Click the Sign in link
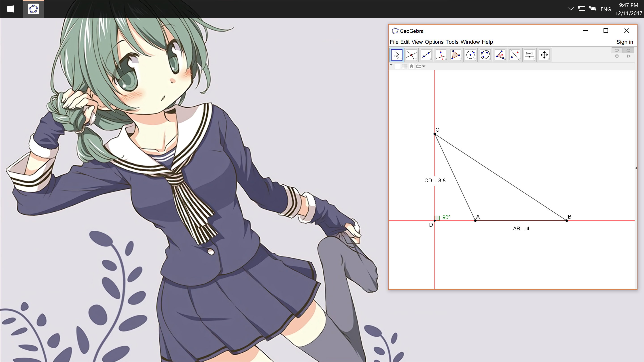Image resolution: width=644 pixels, height=362 pixels. (x=625, y=42)
